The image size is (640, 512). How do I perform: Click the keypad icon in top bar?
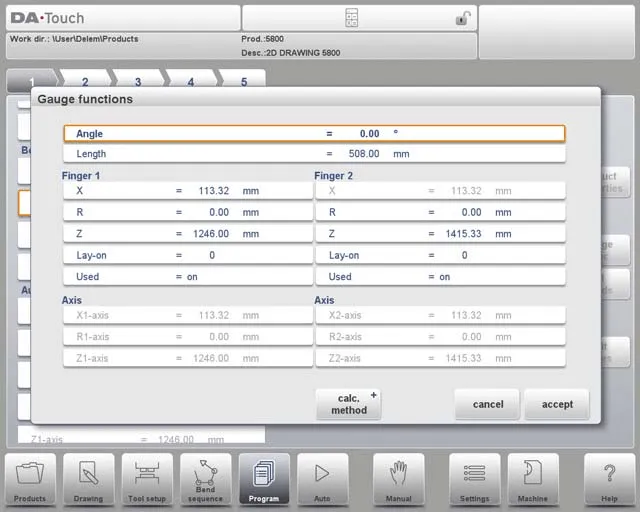click(351, 18)
